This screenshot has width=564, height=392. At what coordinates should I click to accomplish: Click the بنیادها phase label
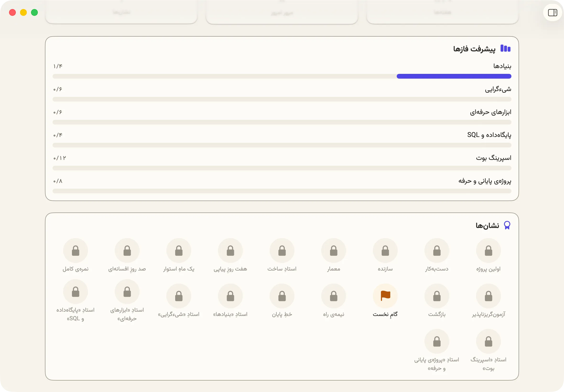tap(502, 66)
